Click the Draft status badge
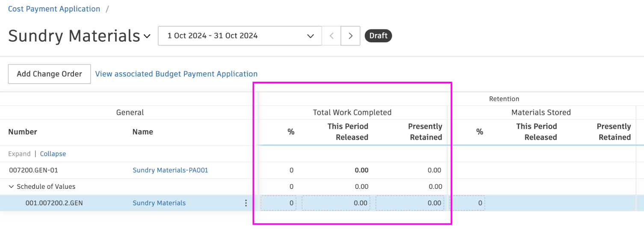Viewport: 644px width, 229px height. 378,36
